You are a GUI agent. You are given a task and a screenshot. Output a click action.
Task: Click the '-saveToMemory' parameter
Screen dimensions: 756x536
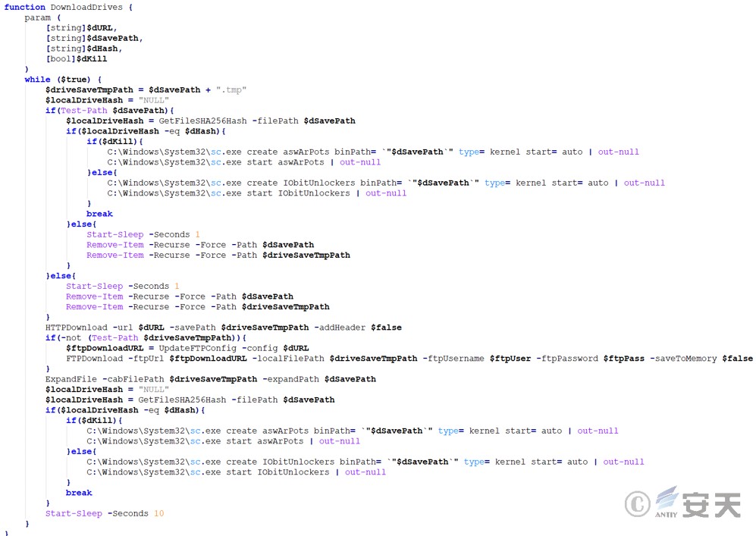683,359
